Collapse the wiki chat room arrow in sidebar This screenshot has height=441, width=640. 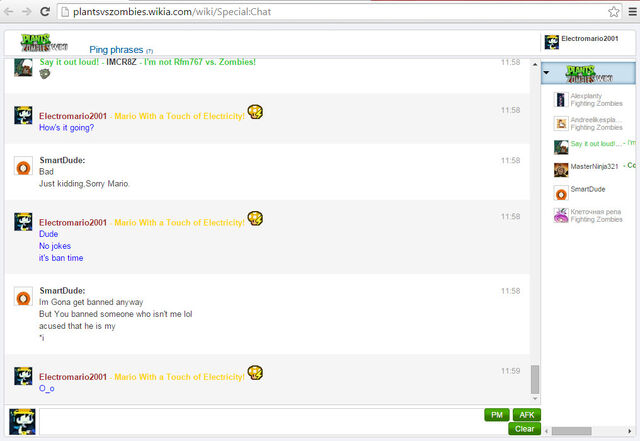547,73
